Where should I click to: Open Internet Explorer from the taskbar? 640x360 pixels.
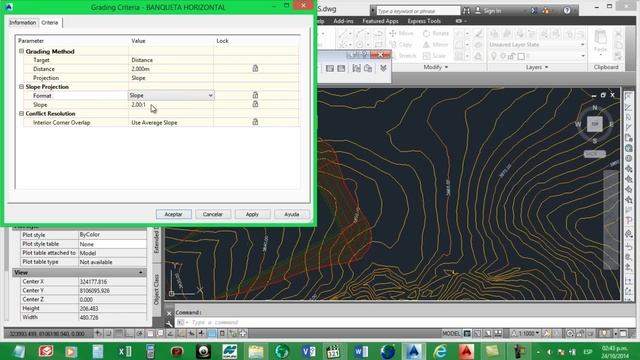click(x=440, y=351)
